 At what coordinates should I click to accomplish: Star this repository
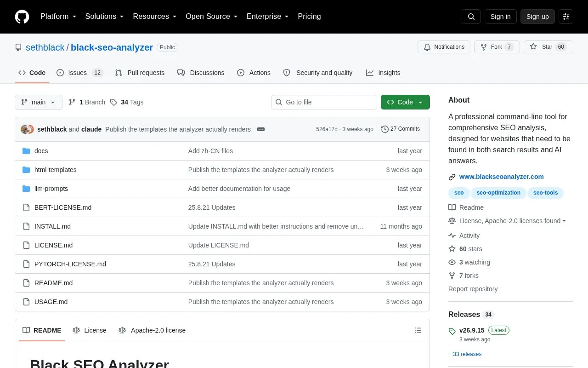548,47
